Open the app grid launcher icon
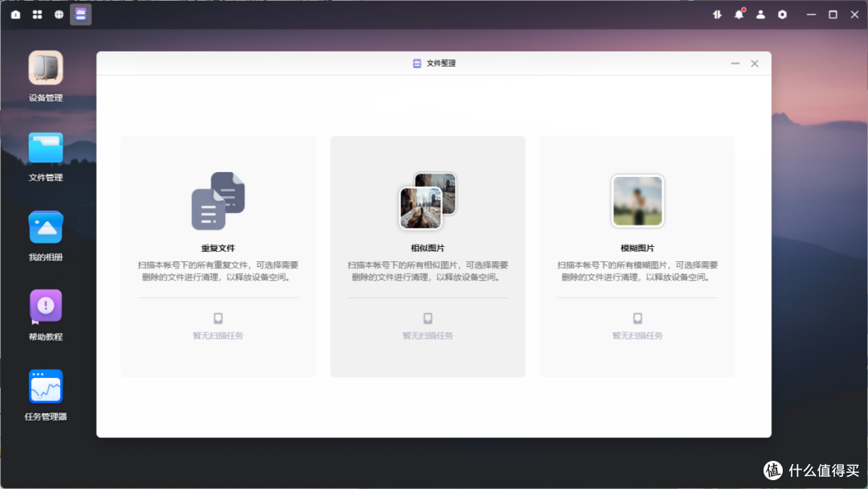The height and width of the screenshot is (489, 868). [x=37, y=14]
